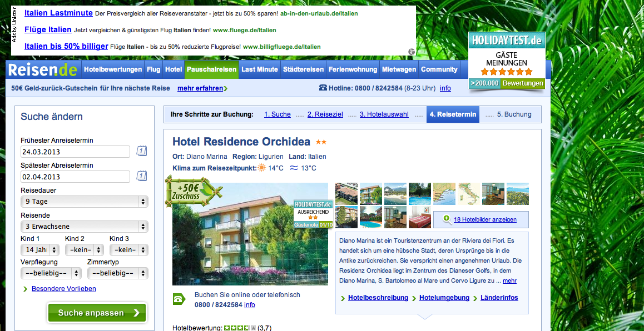Click the phone booking icon below hotel photo
This screenshot has height=331, width=644.
click(x=179, y=299)
